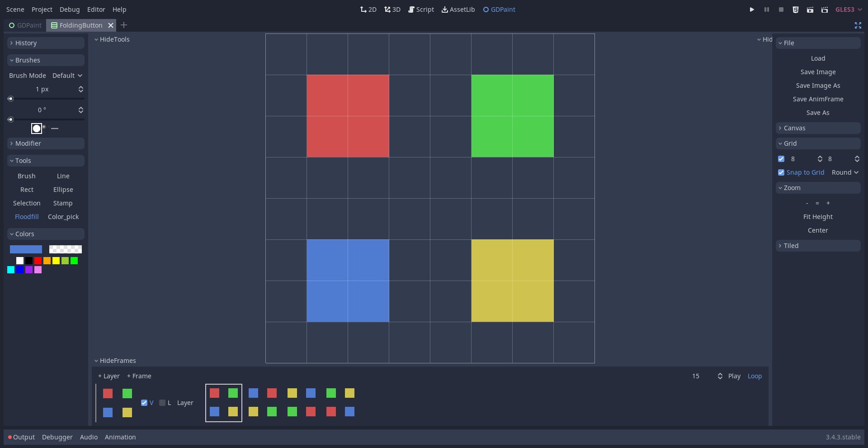Enable Loop playback
868x448 pixels.
755,376
